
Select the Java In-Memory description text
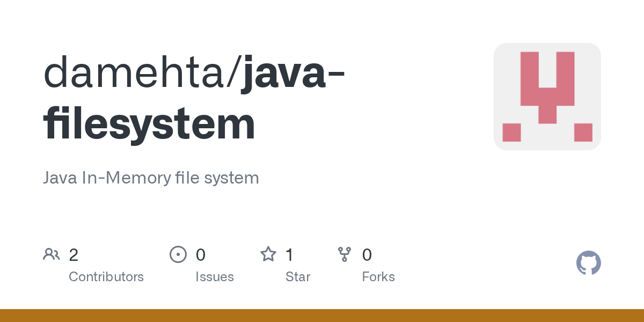tap(151, 178)
